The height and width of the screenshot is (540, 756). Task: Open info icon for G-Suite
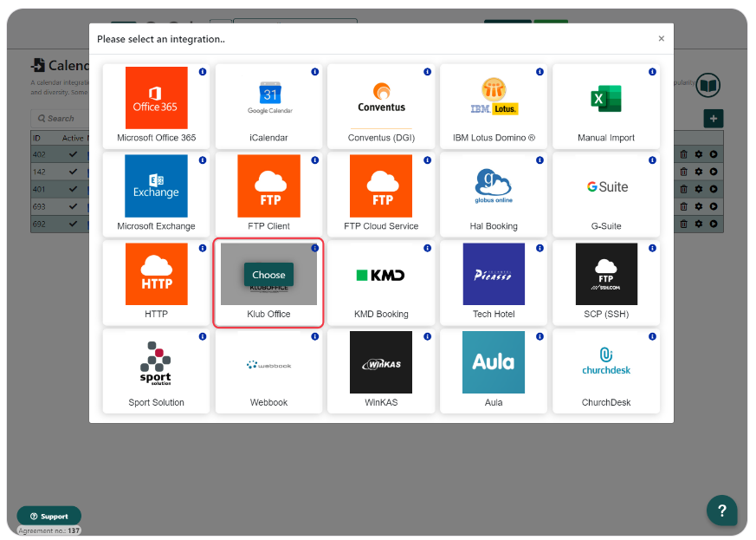pyautogui.click(x=652, y=159)
